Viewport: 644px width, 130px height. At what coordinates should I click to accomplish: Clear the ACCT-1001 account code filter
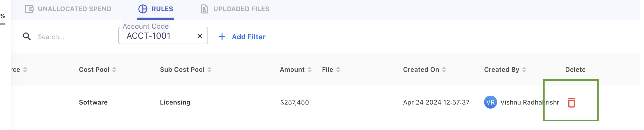[x=200, y=36]
